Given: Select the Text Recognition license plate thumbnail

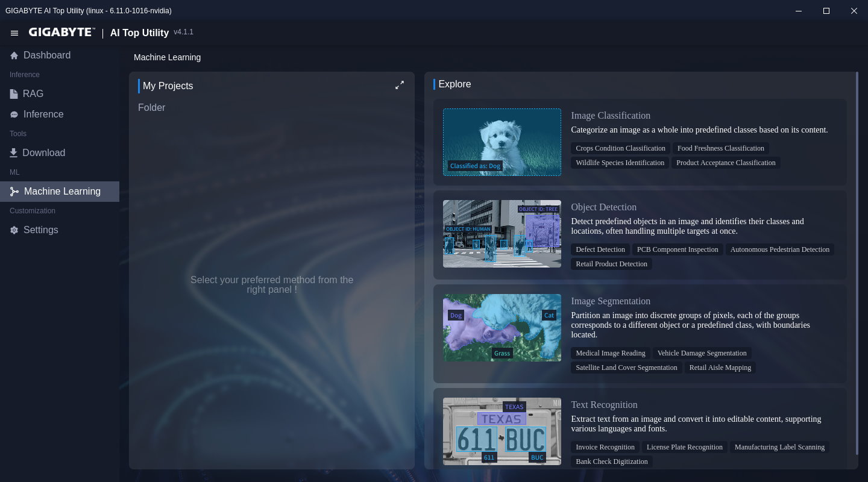Looking at the screenshot, I should click(502, 431).
